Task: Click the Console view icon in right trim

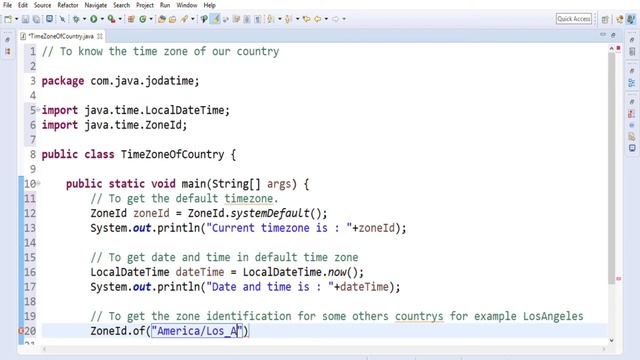Action: coord(632,148)
